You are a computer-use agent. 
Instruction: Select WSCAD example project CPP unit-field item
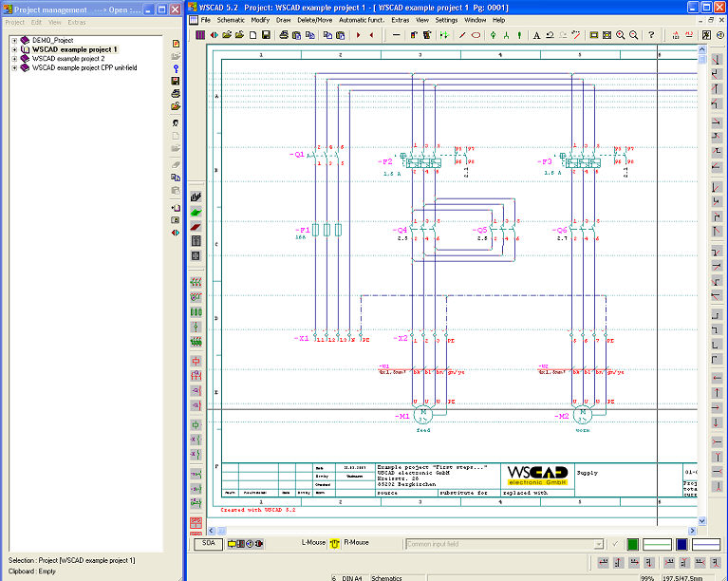tap(84, 67)
